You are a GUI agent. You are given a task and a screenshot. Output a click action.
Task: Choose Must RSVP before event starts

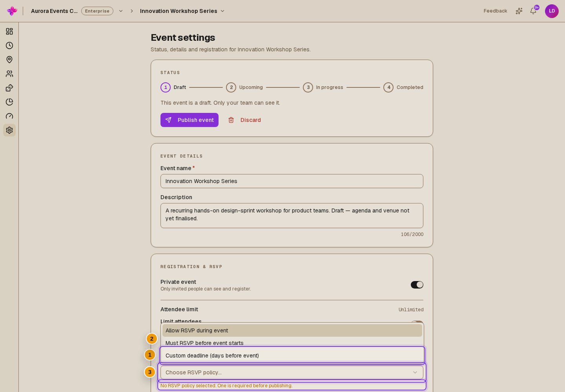tap(292, 343)
